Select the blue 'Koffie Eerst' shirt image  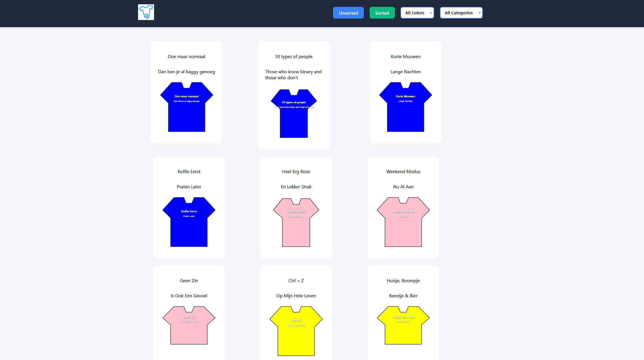tap(189, 222)
